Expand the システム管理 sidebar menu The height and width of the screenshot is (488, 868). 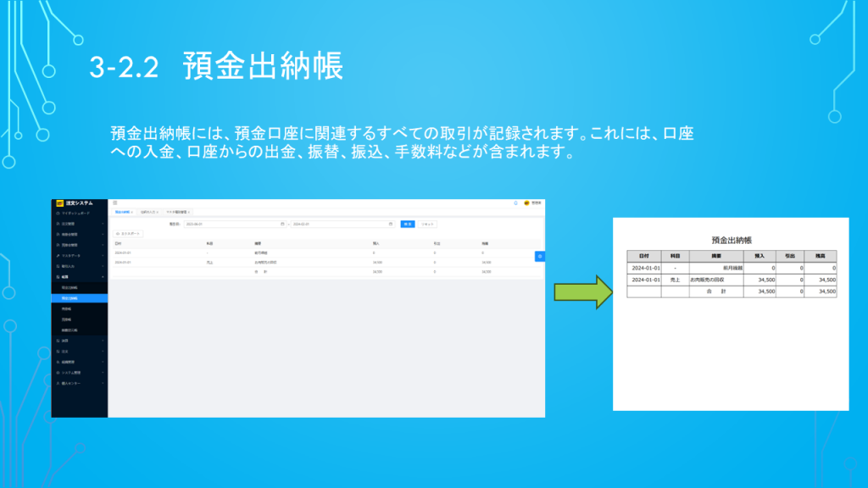point(79,373)
